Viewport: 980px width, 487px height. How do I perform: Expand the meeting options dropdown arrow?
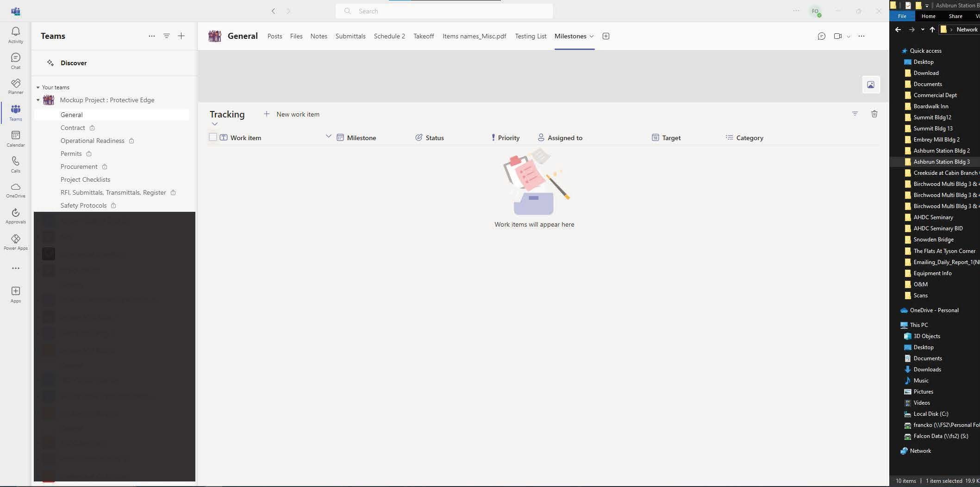pyautogui.click(x=849, y=37)
